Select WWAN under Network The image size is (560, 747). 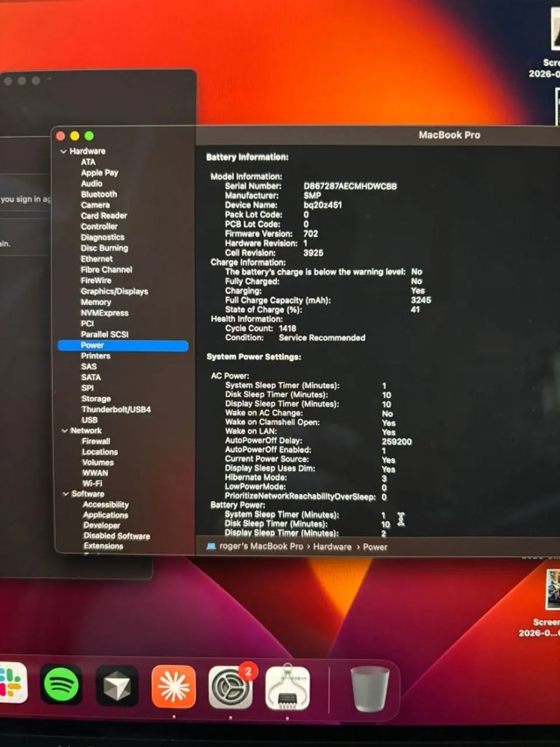coord(94,473)
